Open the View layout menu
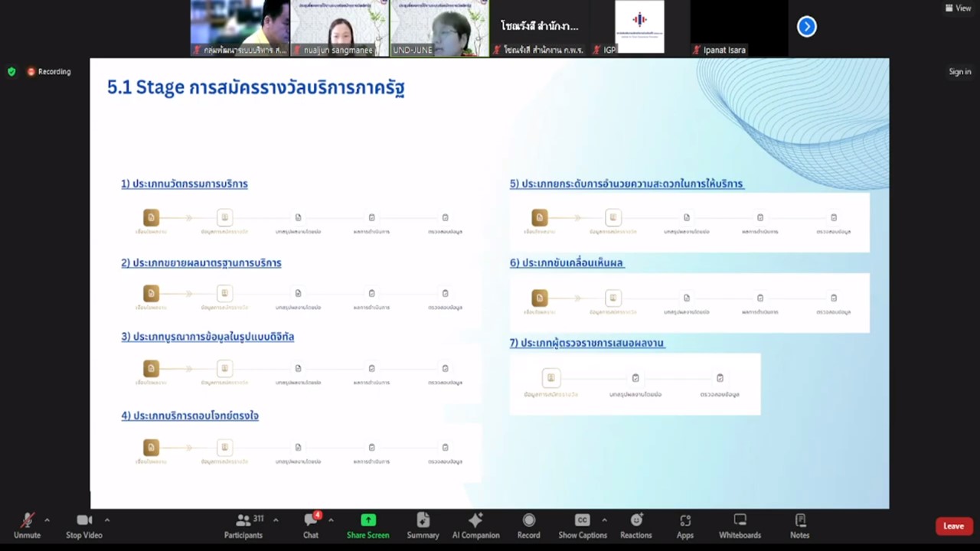This screenshot has width=980, height=551. [958, 8]
